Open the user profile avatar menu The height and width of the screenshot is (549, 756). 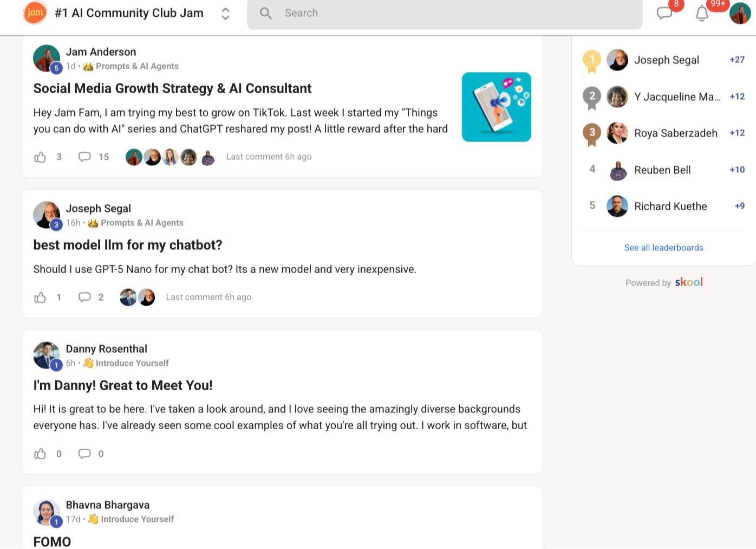[x=740, y=14]
